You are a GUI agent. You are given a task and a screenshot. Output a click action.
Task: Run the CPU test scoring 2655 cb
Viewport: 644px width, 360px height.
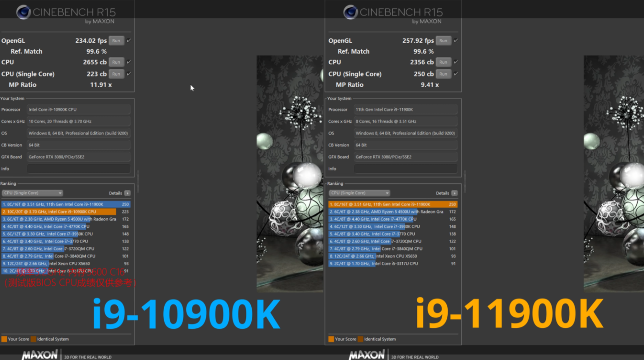117,62
